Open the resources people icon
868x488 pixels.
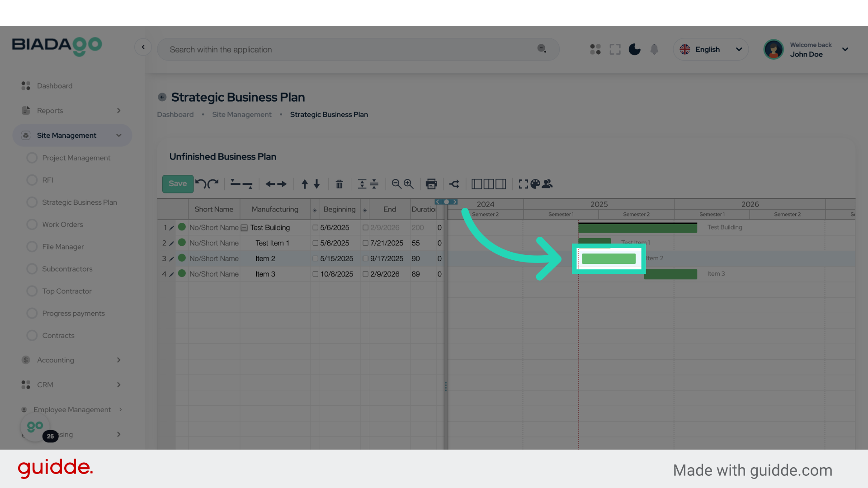pos(547,184)
